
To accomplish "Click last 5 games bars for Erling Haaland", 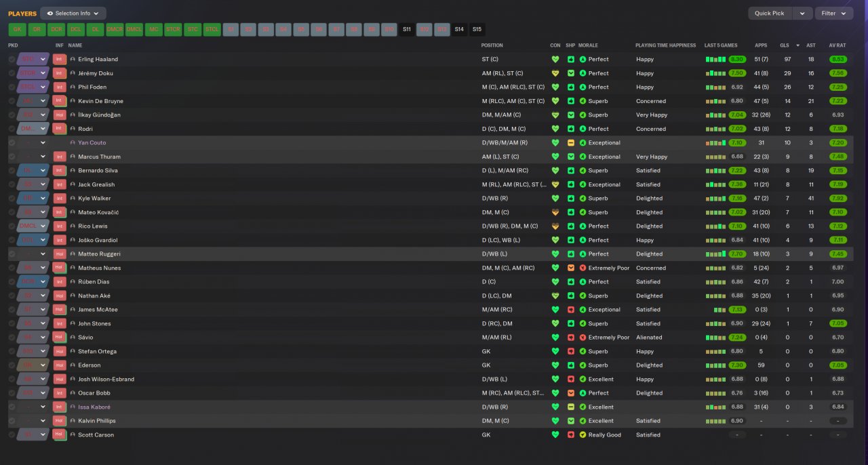I will pos(715,59).
